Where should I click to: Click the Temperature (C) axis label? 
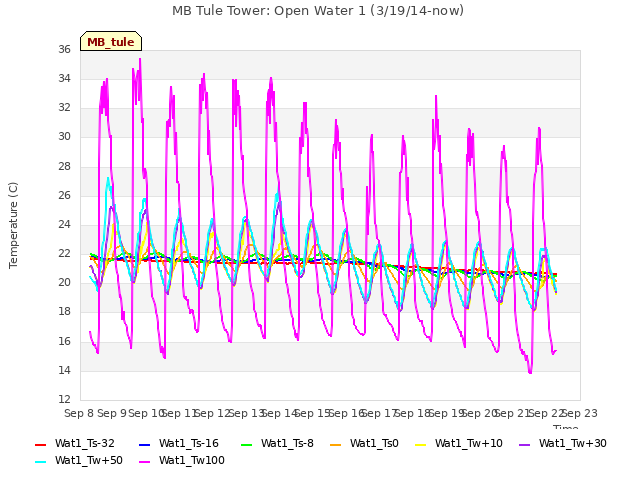[13, 225]
